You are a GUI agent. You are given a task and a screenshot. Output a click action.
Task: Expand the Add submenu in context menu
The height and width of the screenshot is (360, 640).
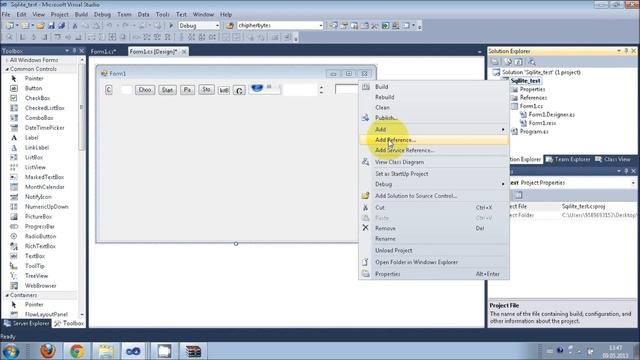pos(433,129)
